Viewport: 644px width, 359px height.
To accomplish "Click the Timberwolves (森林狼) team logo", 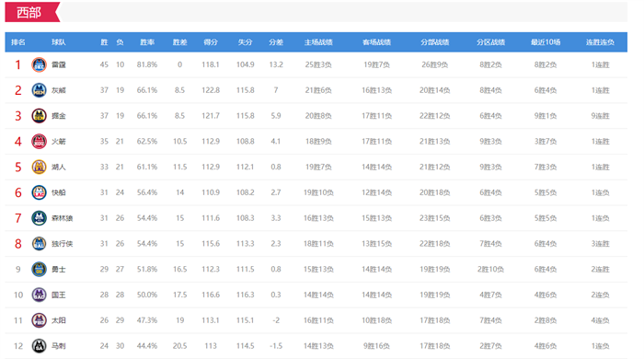I will (39, 218).
